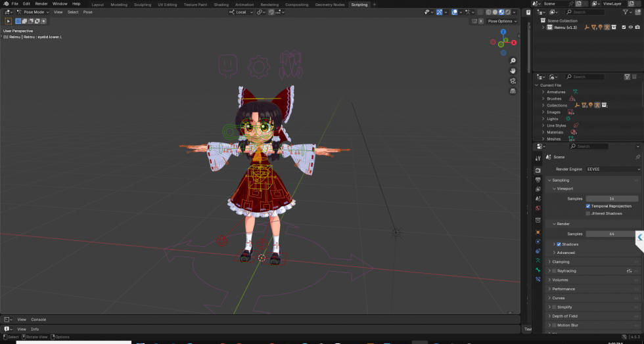The height and width of the screenshot is (344, 644).
Task: Click the viewport Samples field showing 16
Action: [x=611, y=198]
